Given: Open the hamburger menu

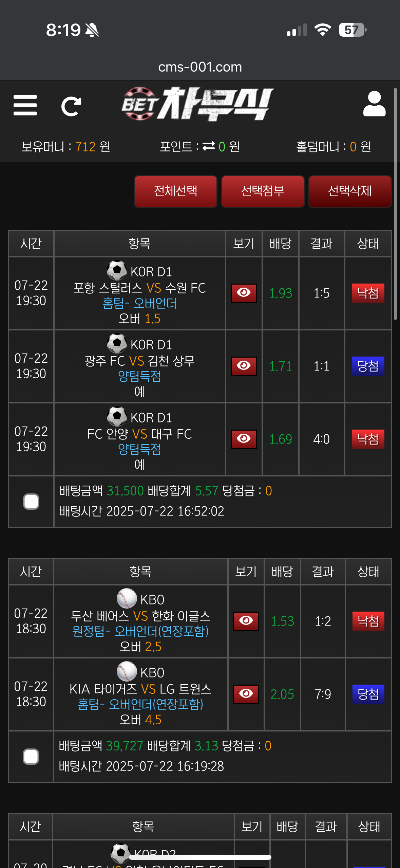Looking at the screenshot, I should click(x=25, y=105).
